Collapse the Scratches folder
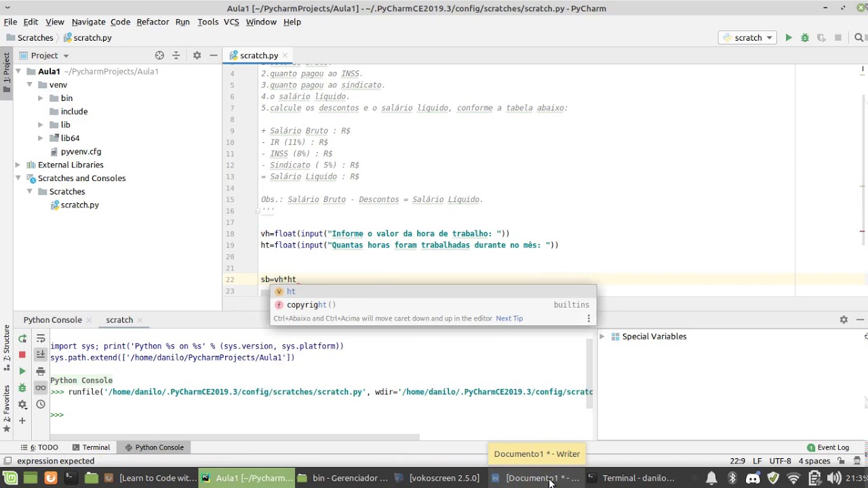Screen dimensions: 868x488 pos(29,192)
